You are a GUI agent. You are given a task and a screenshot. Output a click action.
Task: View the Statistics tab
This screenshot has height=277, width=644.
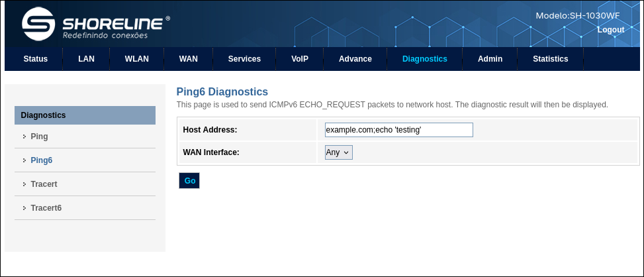[x=551, y=59]
